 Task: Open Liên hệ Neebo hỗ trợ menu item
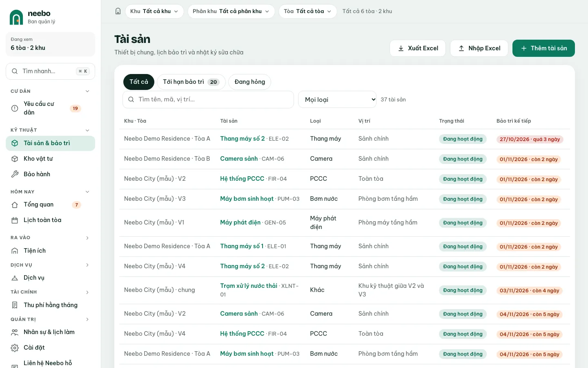click(51, 363)
